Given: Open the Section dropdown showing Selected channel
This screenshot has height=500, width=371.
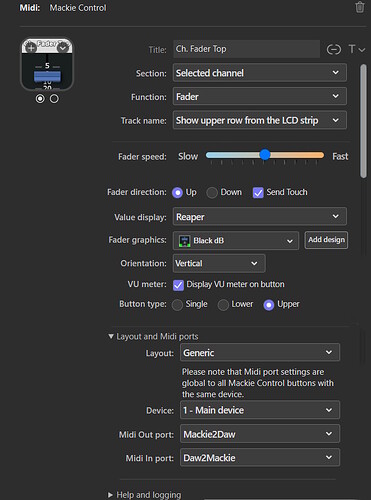Looking at the screenshot, I should [x=260, y=73].
